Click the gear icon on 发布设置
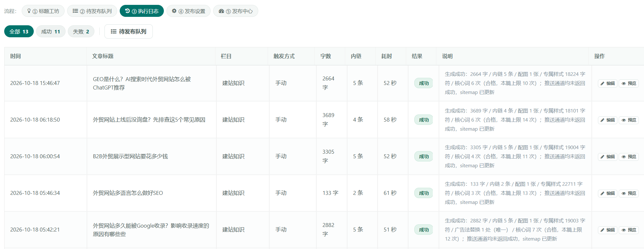Image resolution: width=644 pixels, height=249 pixels. (174, 11)
